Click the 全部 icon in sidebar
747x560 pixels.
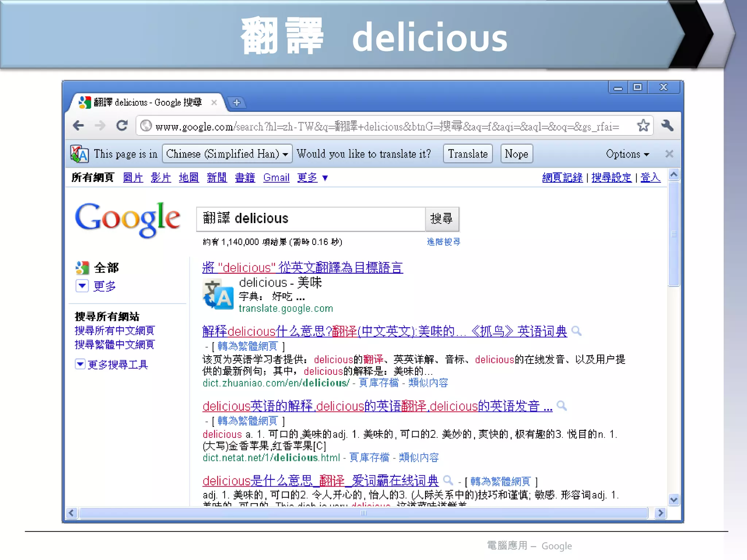[82, 268]
